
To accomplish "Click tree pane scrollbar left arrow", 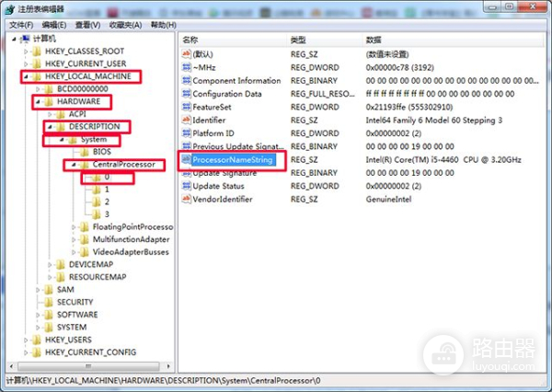I will point(12,366).
